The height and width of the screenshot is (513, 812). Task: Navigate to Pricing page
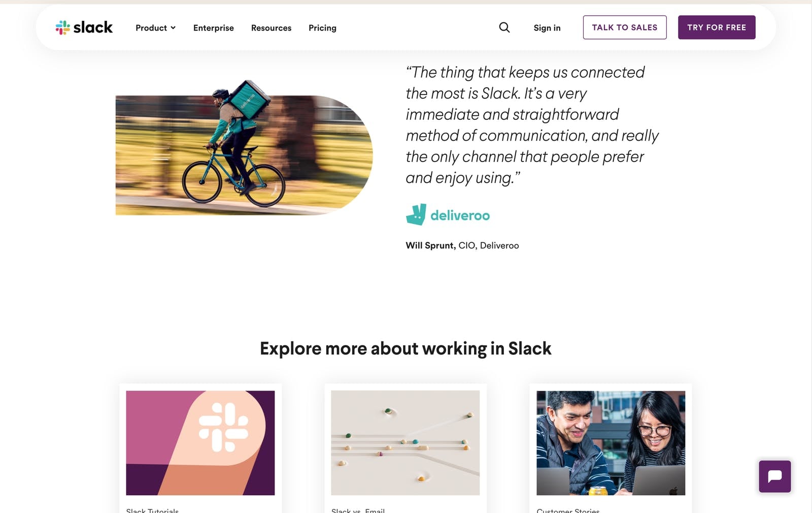(322, 28)
